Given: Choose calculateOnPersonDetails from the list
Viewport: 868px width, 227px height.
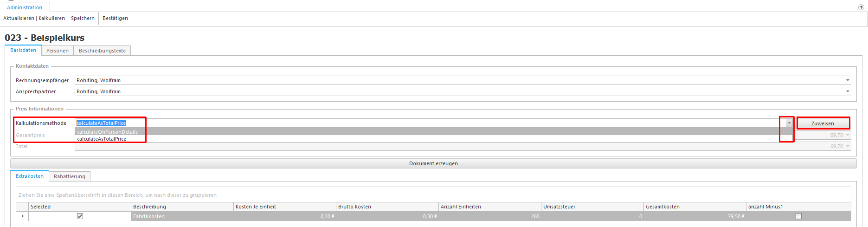Looking at the screenshot, I should click(108, 132).
